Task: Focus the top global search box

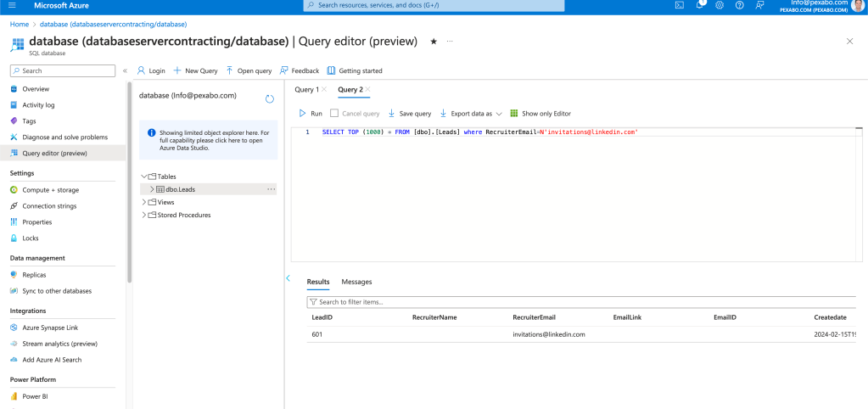Action: 434,5
